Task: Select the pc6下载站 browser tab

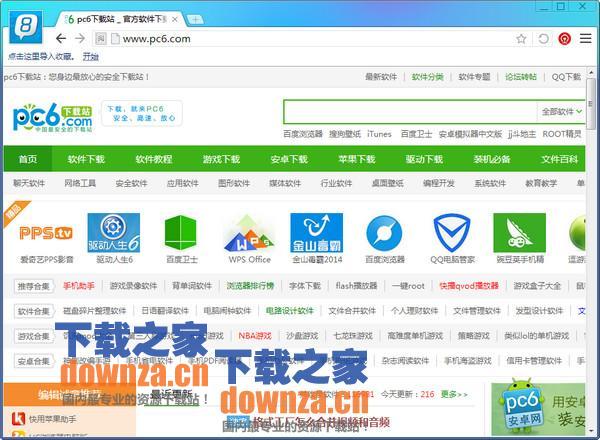Action: tap(121, 19)
